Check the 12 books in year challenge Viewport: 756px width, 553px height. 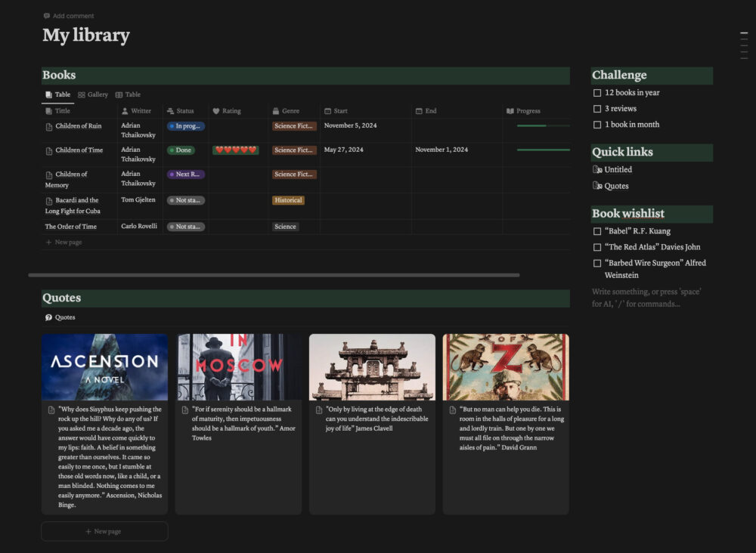(596, 91)
